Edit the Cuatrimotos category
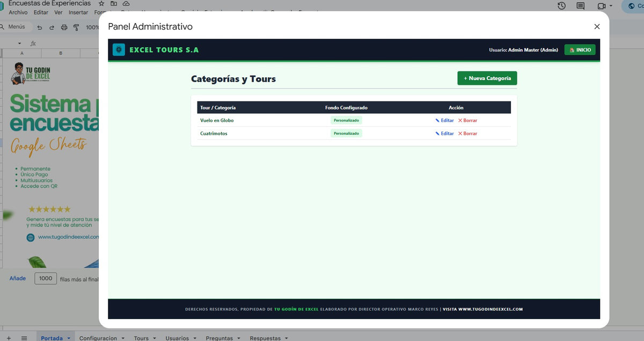This screenshot has width=644, height=341. pos(445,133)
